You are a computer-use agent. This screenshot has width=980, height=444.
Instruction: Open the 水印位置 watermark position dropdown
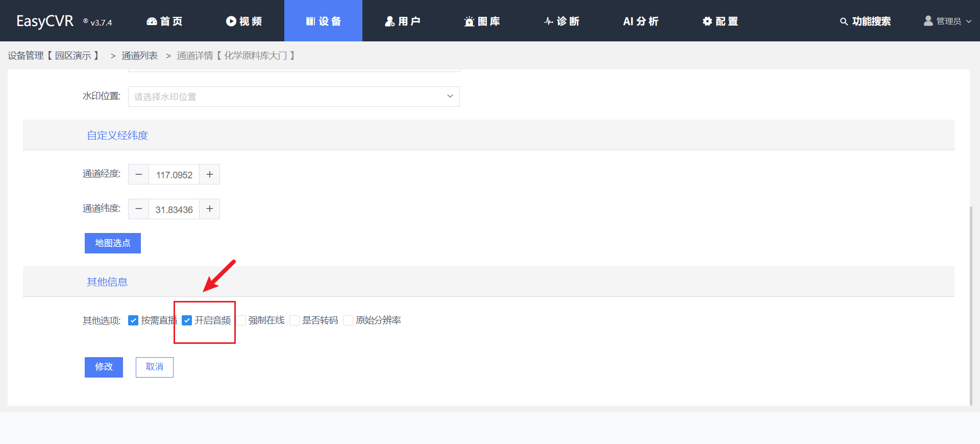293,97
